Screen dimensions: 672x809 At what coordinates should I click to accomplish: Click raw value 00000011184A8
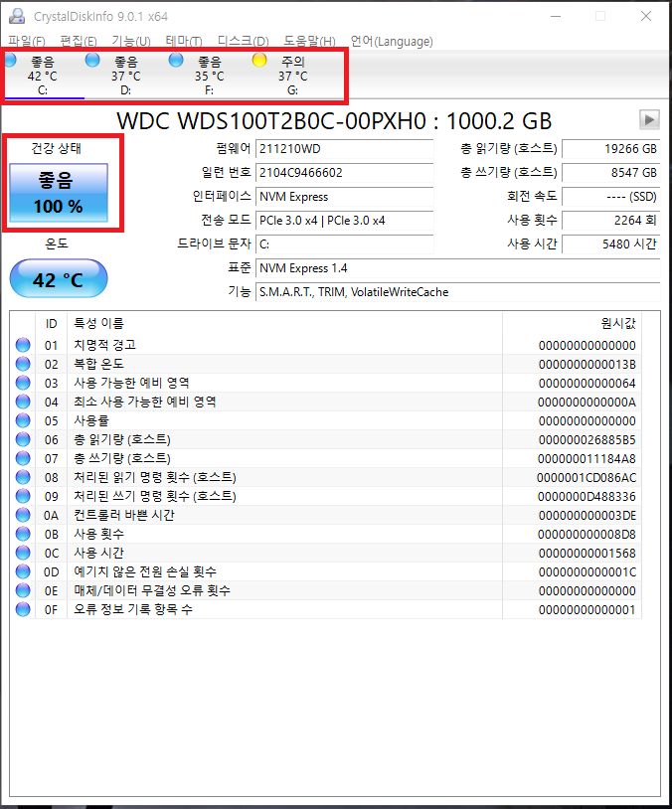click(587, 459)
